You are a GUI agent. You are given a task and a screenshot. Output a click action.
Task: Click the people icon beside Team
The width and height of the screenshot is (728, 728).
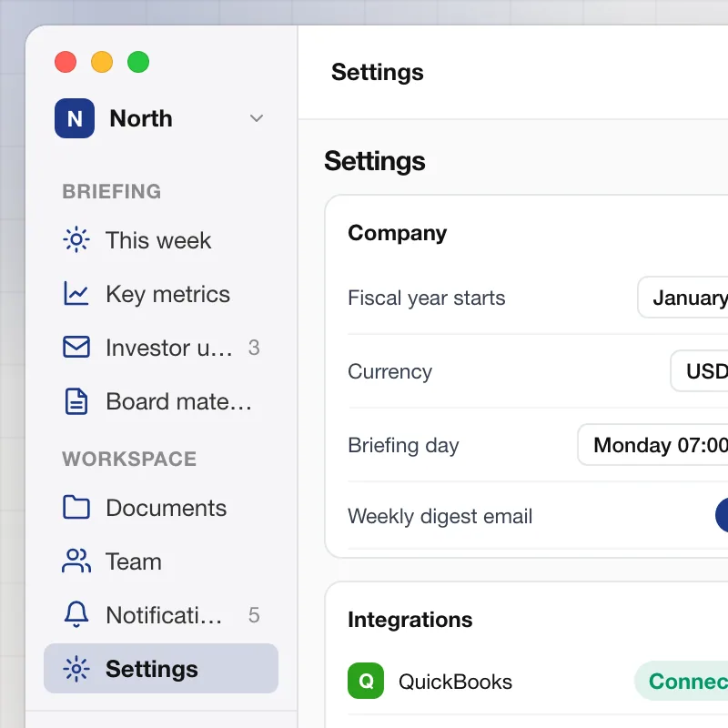(76, 561)
